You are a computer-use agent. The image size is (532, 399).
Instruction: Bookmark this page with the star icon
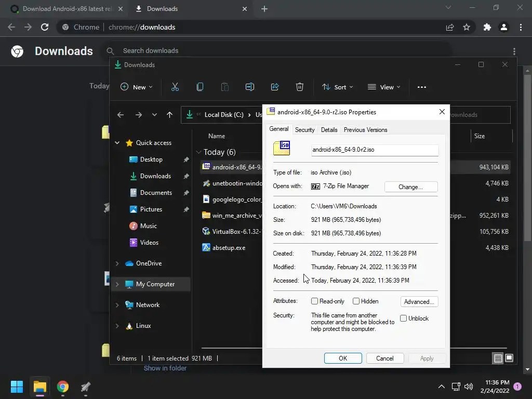[x=467, y=27]
